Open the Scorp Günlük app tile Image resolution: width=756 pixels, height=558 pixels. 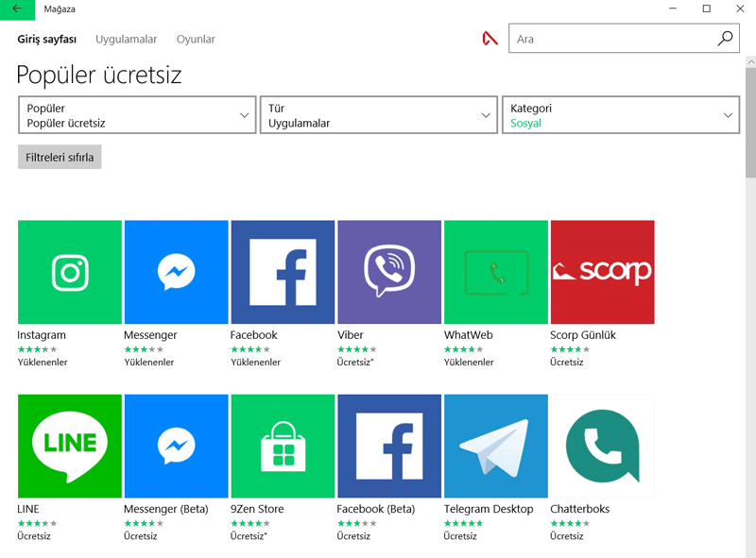tap(602, 272)
